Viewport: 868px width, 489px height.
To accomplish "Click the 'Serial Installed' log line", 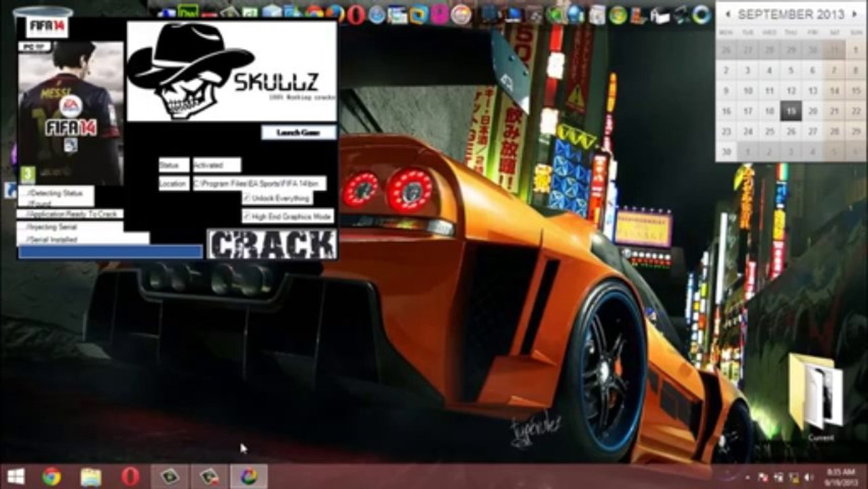I will click(51, 240).
